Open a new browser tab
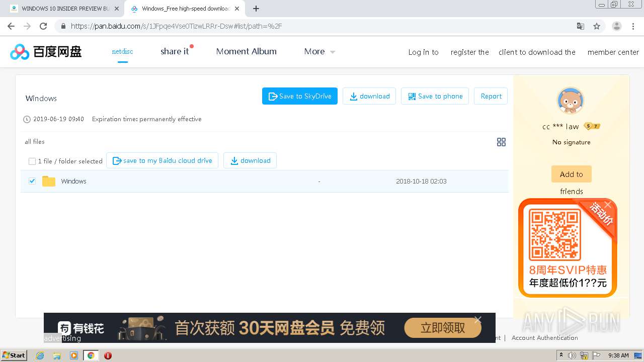Image resolution: width=644 pixels, height=362 pixels. [256, 9]
